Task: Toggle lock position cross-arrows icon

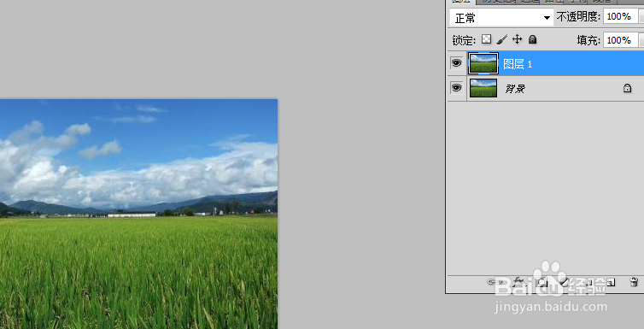Action: [x=517, y=39]
